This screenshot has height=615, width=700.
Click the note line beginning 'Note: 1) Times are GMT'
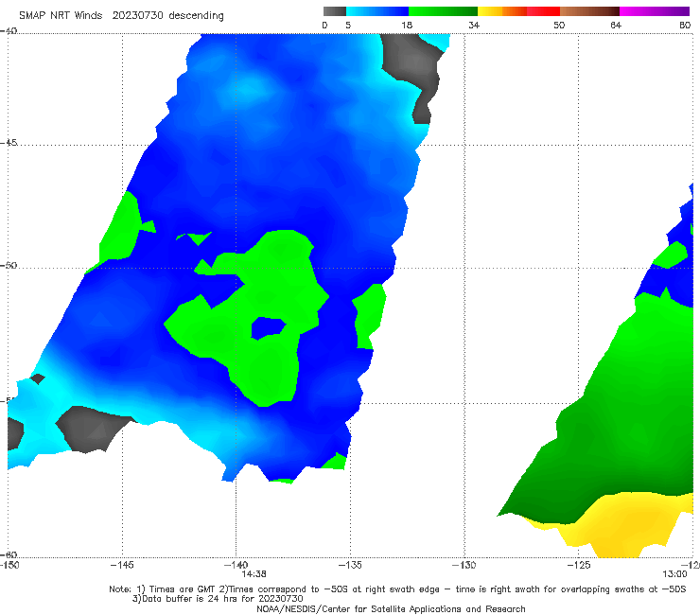coord(397,589)
